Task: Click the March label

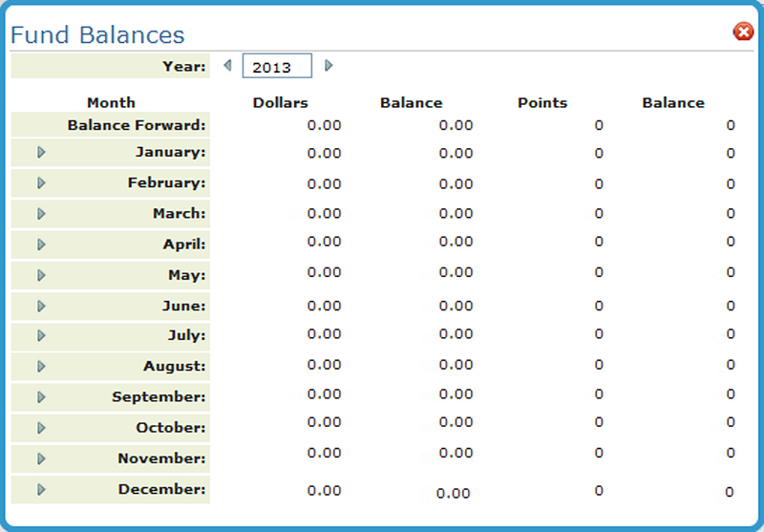Action: pos(180,213)
